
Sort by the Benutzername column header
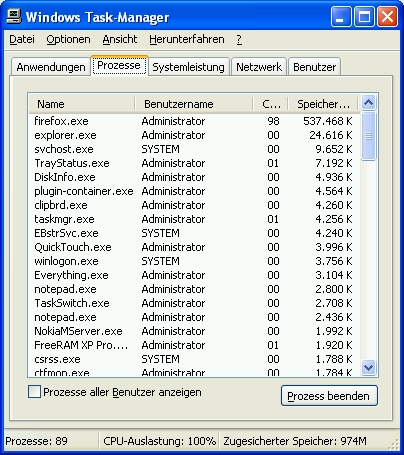click(194, 104)
